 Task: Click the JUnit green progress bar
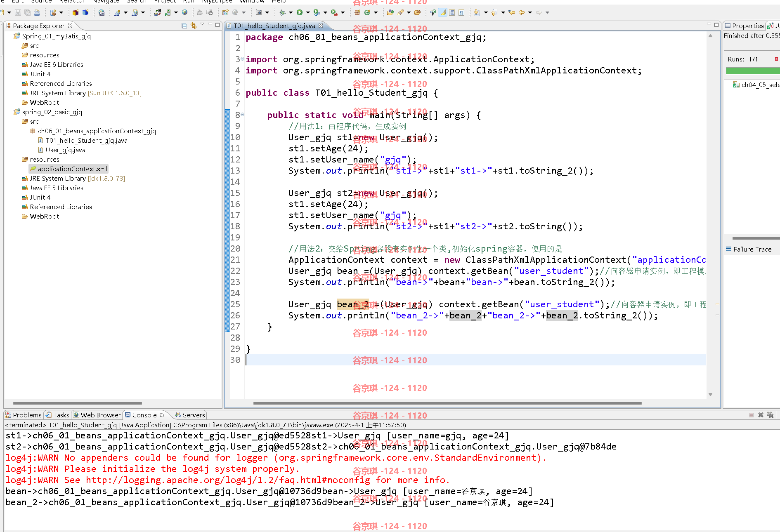(753, 71)
